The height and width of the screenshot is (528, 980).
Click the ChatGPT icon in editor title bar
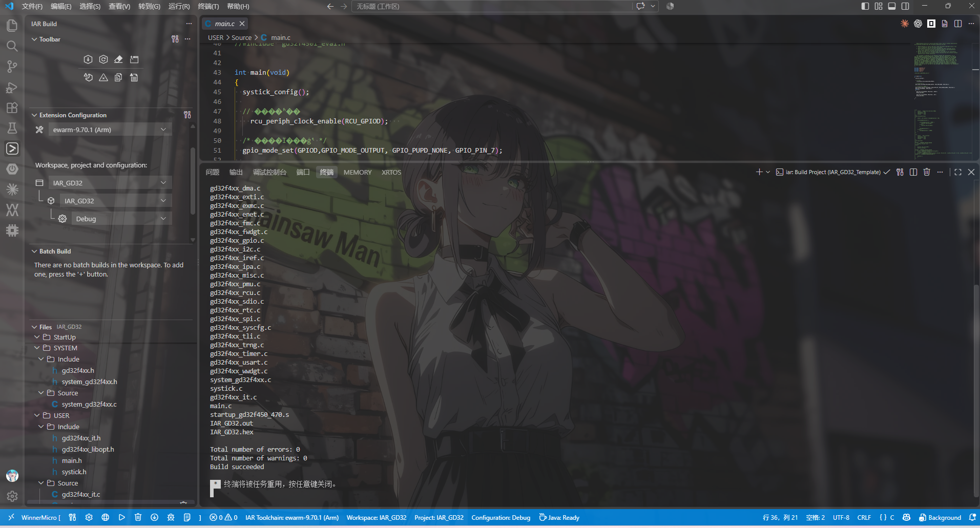tap(918, 24)
